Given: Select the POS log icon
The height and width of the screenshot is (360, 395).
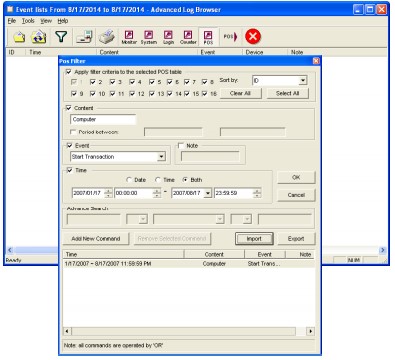Looking at the screenshot, I should tap(208, 37).
